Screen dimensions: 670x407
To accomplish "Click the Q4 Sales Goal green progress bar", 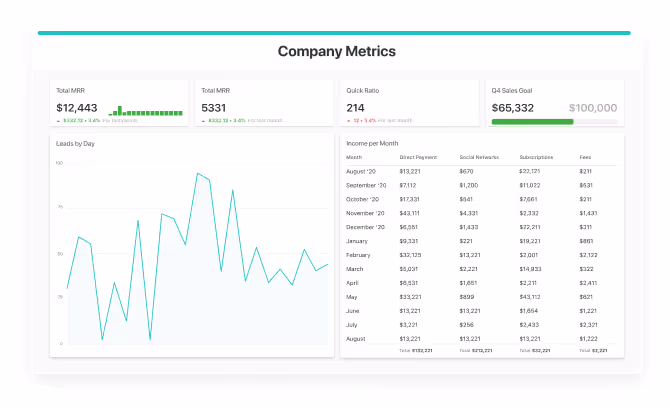I will (x=532, y=122).
